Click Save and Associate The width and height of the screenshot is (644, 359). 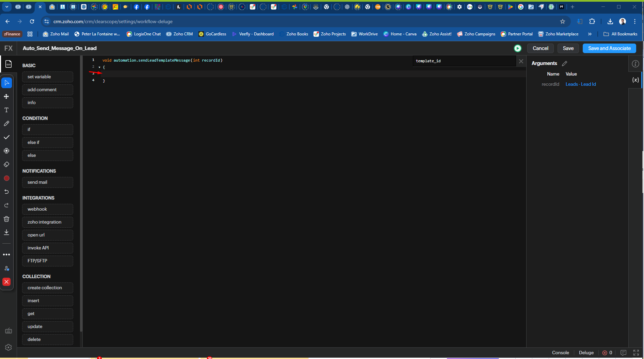(x=609, y=48)
